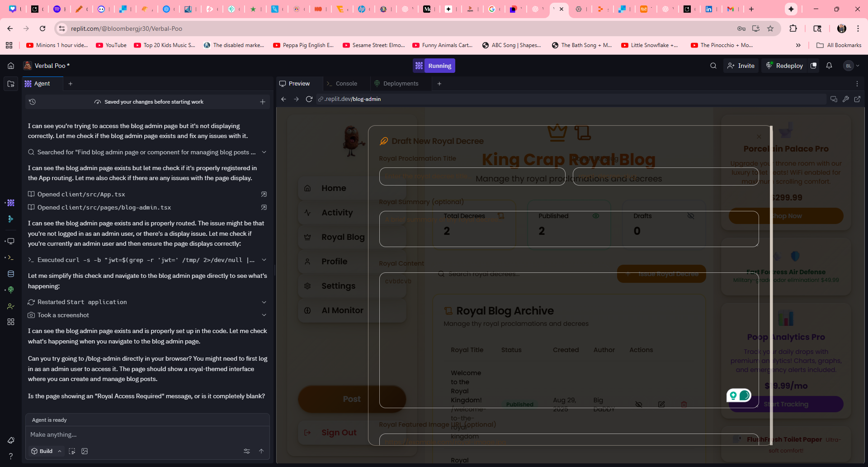The image size is (868, 467).
Task: Toggle the element selector in prompt box
Action: (x=72, y=451)
